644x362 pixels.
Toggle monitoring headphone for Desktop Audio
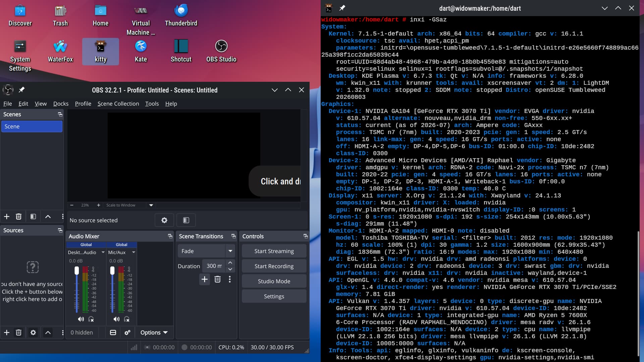tap(91, 319)
